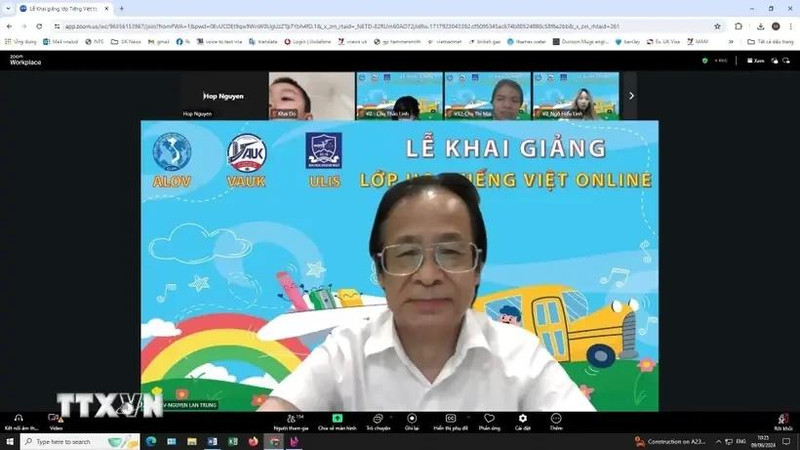View site information icon in address bar
The image size is (800, 450).
[57, 26]
